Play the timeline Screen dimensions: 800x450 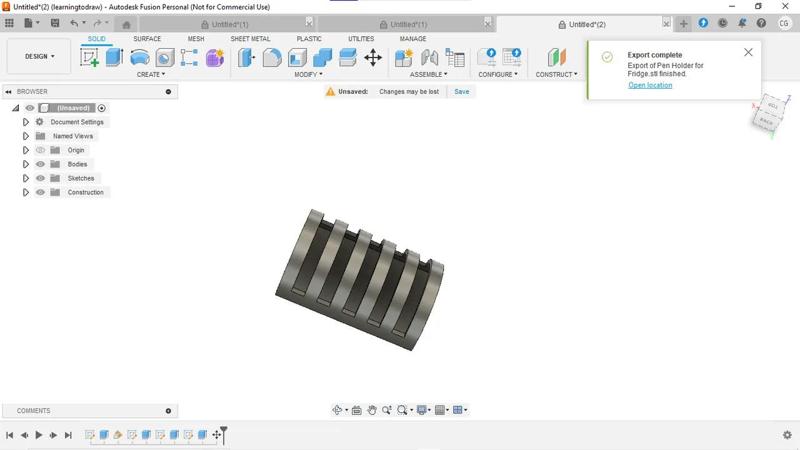tap(39, 435)
